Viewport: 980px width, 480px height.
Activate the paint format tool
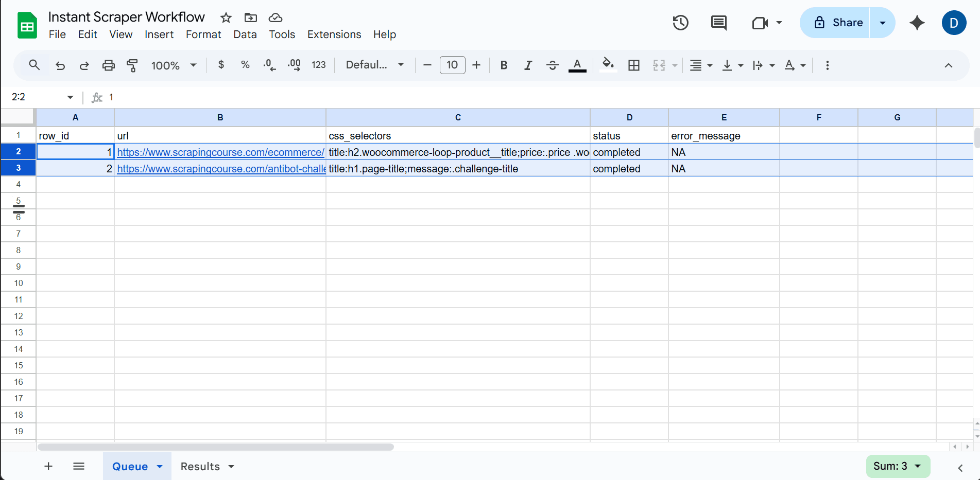pos(132,65)
